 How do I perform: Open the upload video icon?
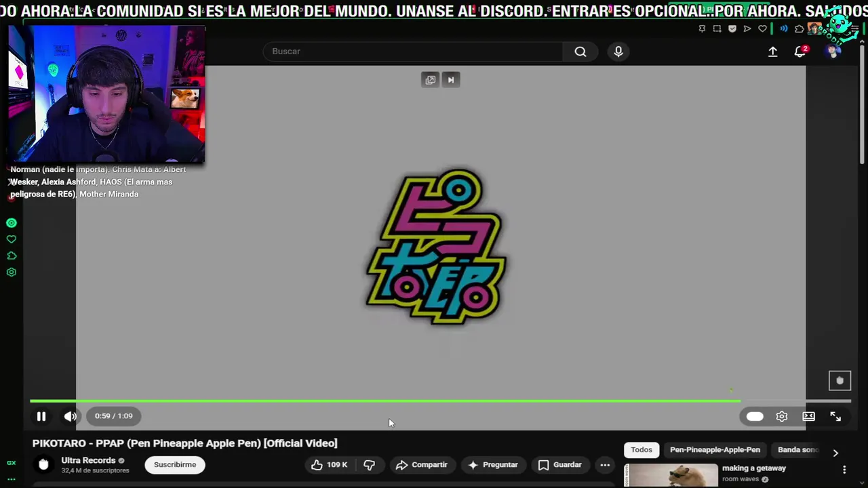coord(772,52)
